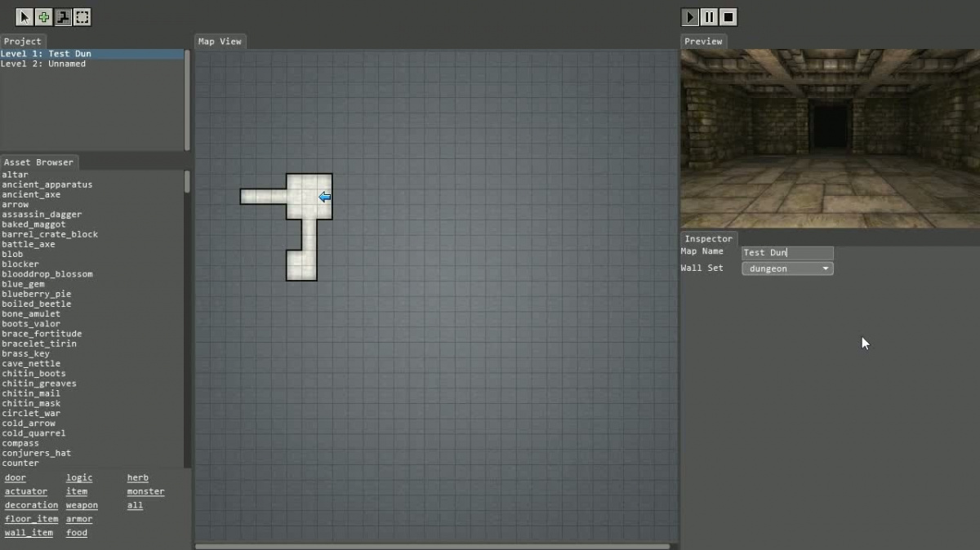Filter assets by monster category
Image resolution: width=980 pixels, height=550 pixels.
145,492
